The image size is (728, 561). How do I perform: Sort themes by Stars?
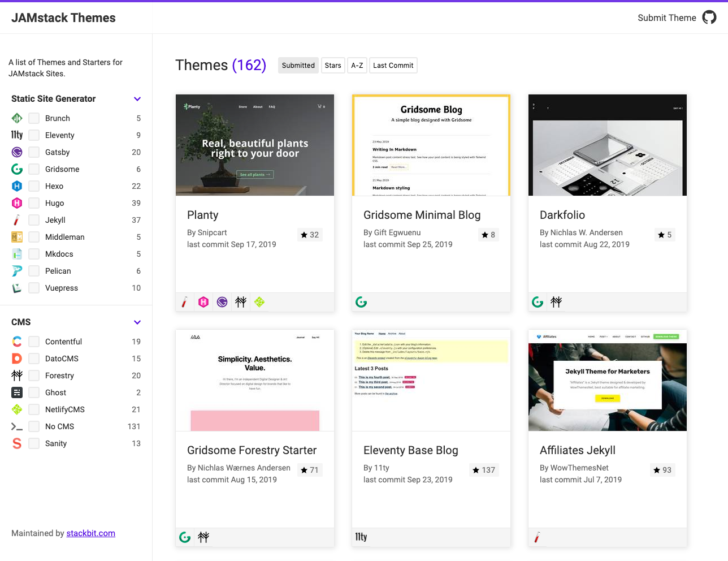click(x=333, y=66)
